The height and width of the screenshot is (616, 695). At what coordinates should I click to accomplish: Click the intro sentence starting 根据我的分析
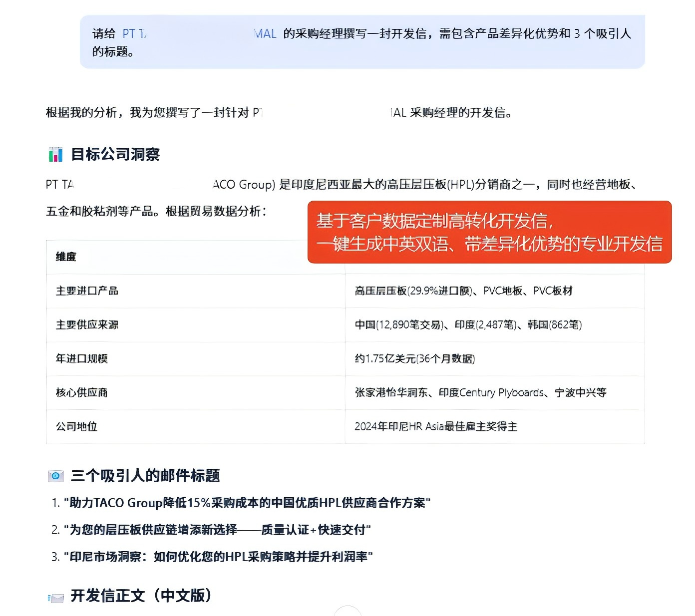279,112
